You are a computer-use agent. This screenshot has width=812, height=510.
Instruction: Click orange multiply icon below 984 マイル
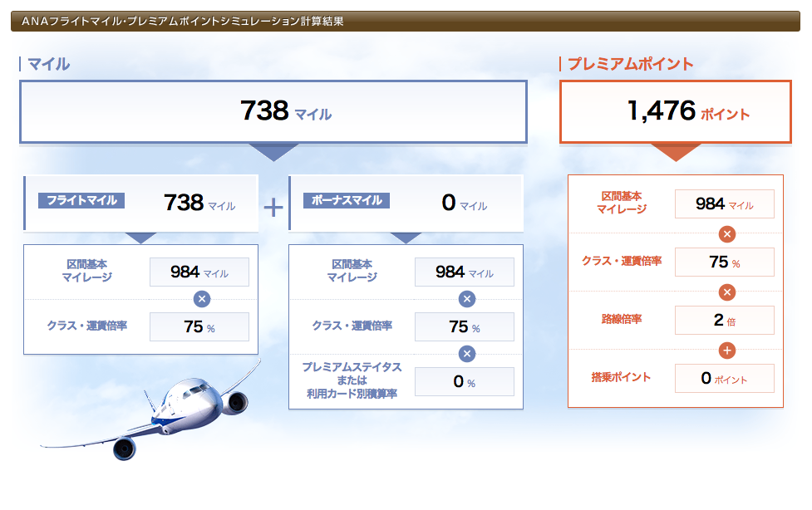point(727,234)
